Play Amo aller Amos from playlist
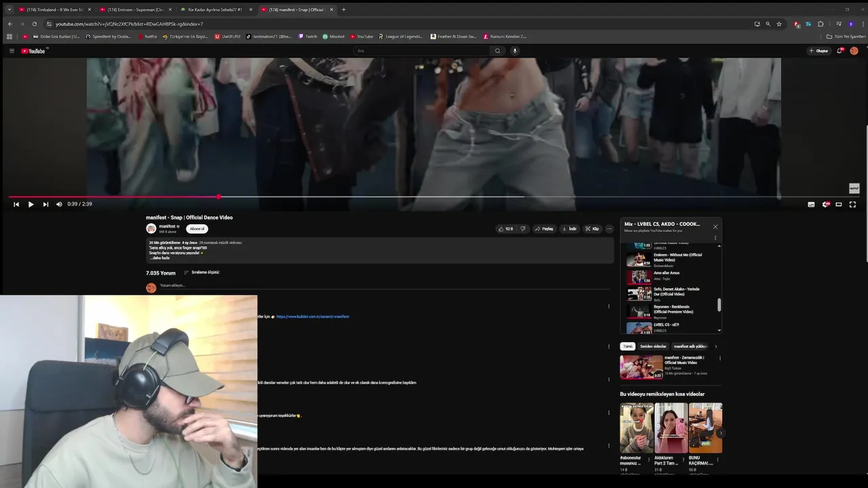Image resolution: width=868 pixels, height=488 pixels. coord(671,276)
